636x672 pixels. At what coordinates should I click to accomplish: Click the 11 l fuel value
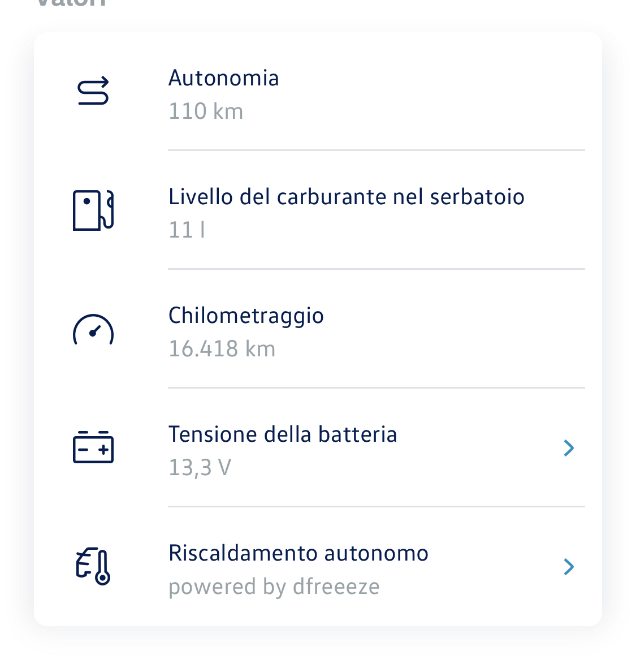[187, 230]
